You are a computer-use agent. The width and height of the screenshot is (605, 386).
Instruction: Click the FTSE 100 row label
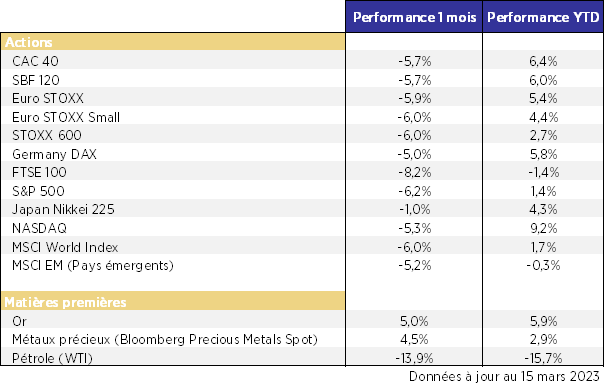[x=39, y=172]
